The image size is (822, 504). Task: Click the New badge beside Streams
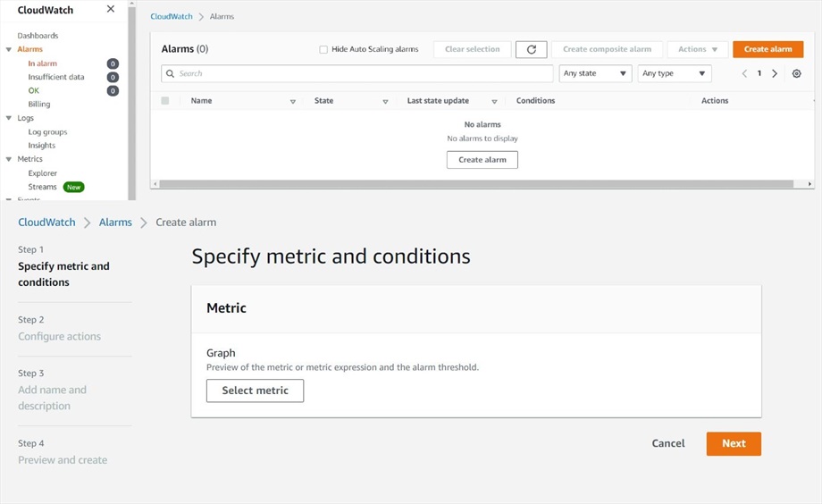73,188
